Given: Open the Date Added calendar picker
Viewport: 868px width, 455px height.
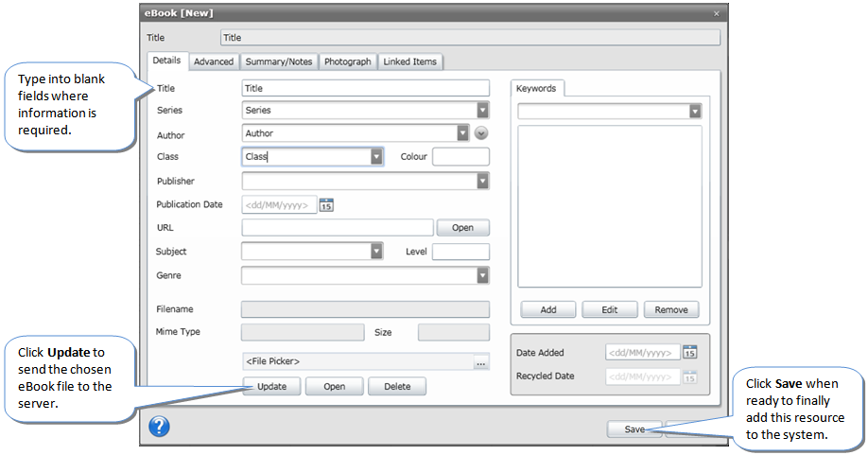Looking at the screenshot, I should pyautogui.click(x=690, y=353).
